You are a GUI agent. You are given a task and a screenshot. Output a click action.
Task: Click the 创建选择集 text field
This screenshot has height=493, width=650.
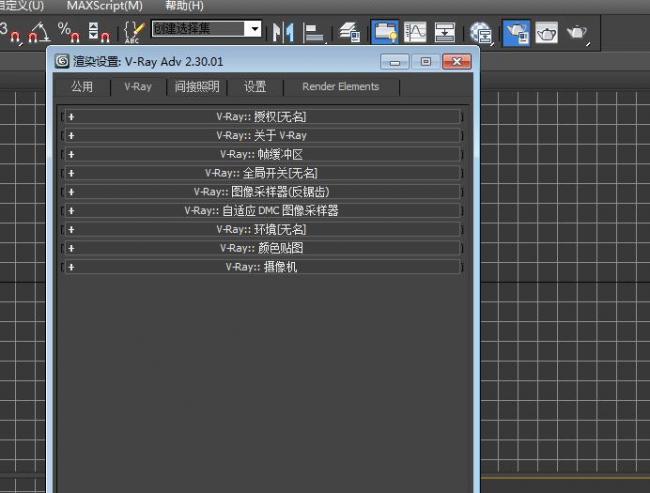tap(198, 29)
